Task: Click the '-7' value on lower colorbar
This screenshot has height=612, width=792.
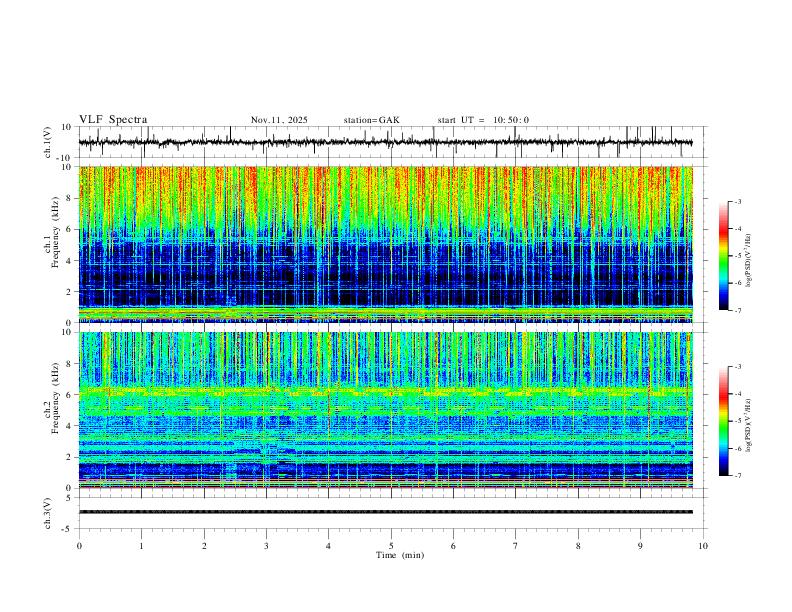Action: [x=737, y=476]
